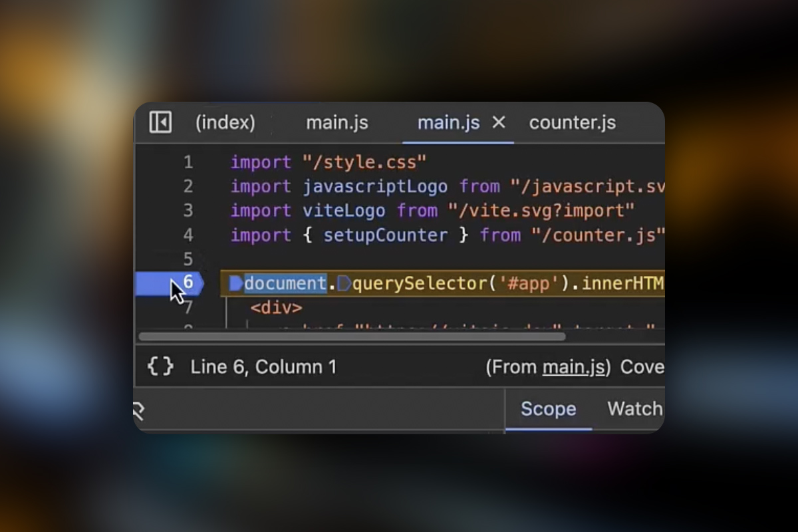798x532 pixels.
Task: Open the main.js source link
Action: tap(574, 367)
